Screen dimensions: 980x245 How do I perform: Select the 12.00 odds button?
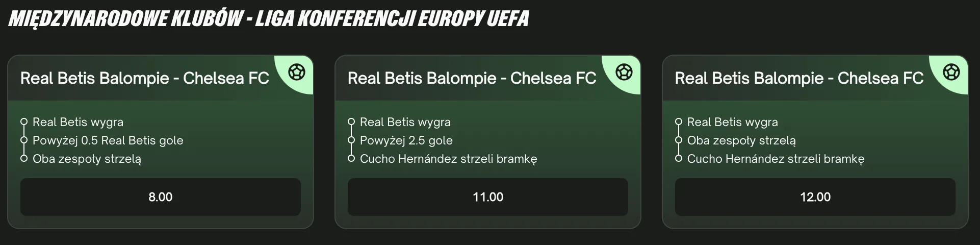pyautogui.click(x=815, y=197)
